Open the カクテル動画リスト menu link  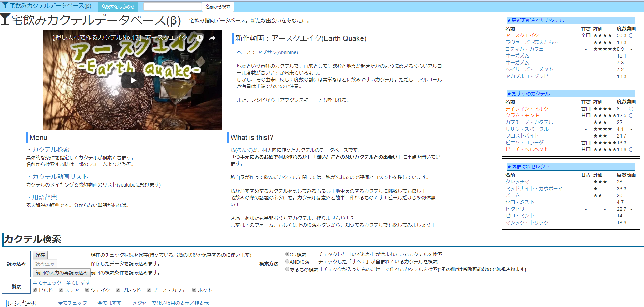[60, 177]
